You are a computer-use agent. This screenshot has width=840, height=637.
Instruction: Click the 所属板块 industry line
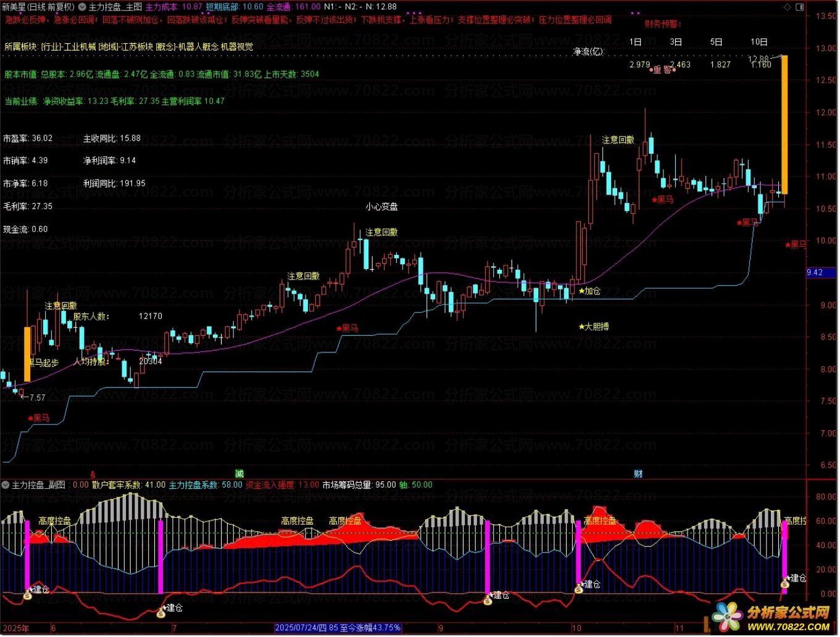pyautogui.click(x=128, y=47)
